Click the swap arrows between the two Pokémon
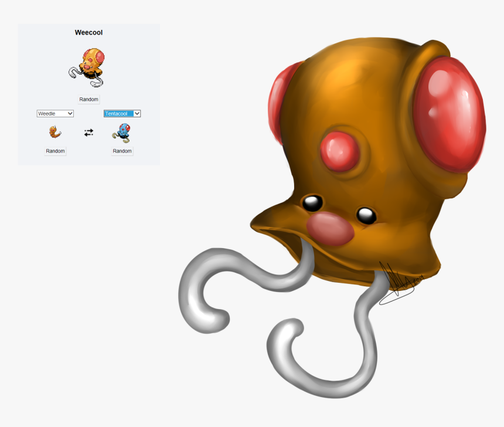504x427 pixels. 88,133
